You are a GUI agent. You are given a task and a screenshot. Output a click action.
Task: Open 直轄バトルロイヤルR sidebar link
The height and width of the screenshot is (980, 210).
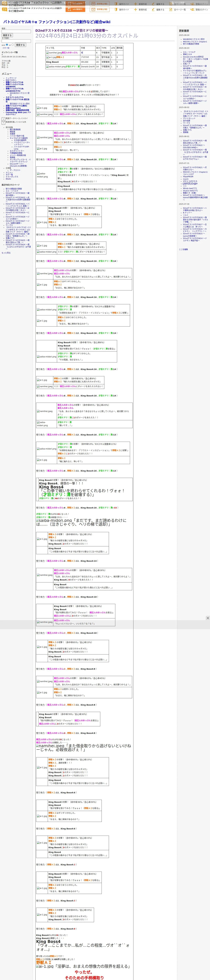click(15, 82)
